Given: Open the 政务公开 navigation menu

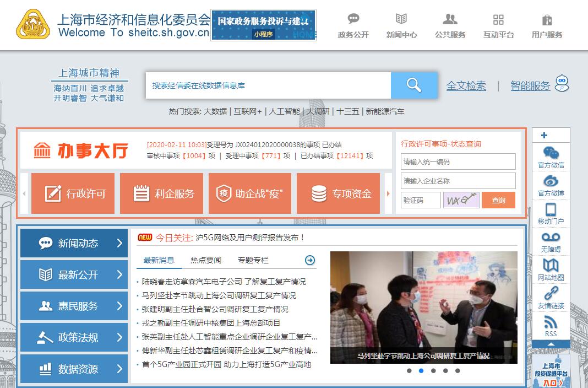Looking at the screenshot, I should tap(353, 26).
